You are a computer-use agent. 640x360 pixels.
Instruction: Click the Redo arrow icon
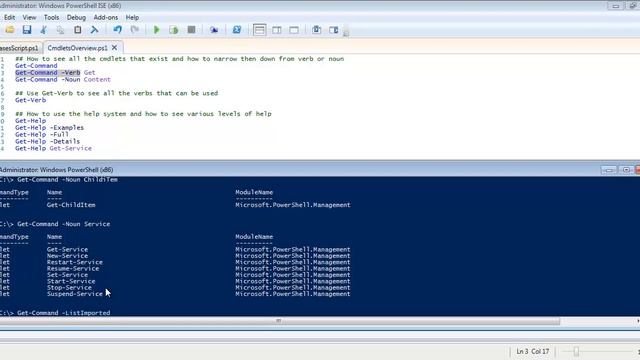[134, 30]
